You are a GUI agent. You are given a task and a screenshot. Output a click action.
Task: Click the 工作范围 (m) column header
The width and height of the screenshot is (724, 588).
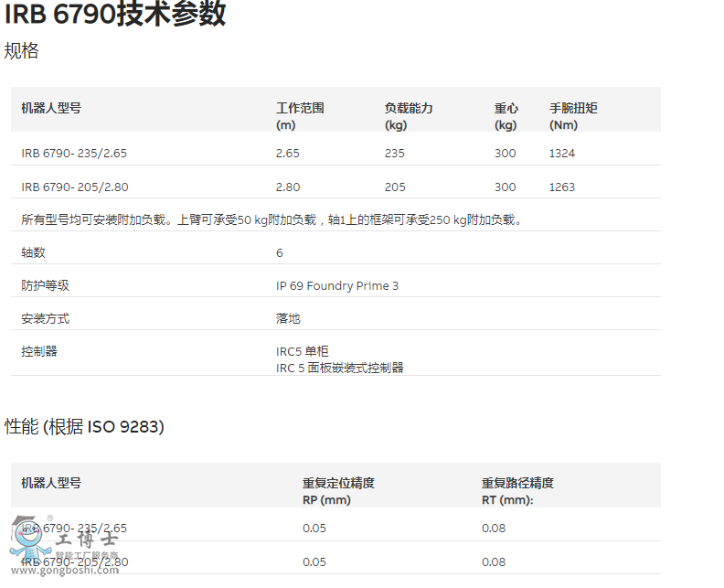coord(300,115)
